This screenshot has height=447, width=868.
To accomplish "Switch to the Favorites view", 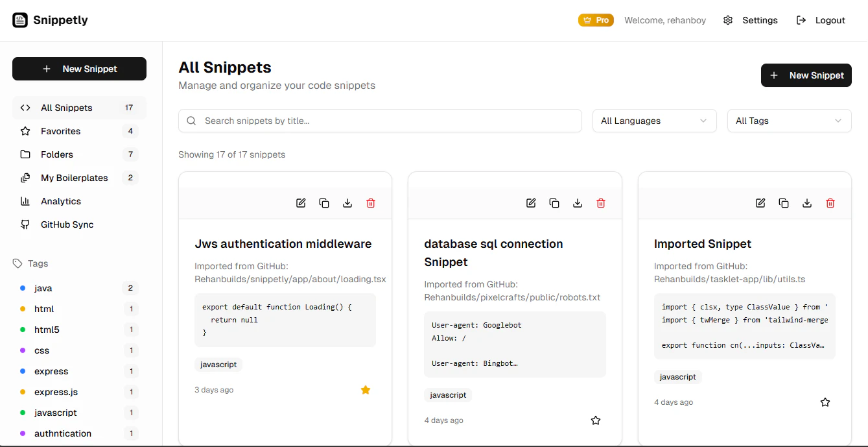I will 60,131.
